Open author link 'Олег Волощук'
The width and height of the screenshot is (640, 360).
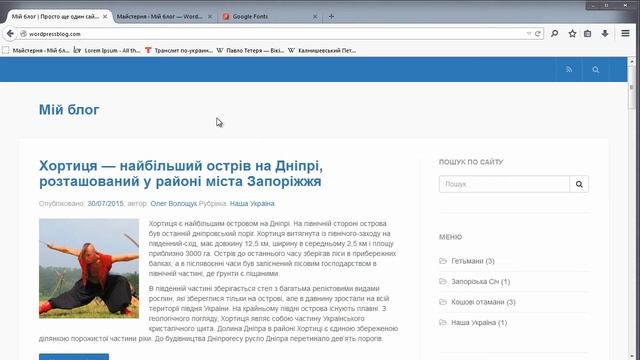[x=173, y=203]
